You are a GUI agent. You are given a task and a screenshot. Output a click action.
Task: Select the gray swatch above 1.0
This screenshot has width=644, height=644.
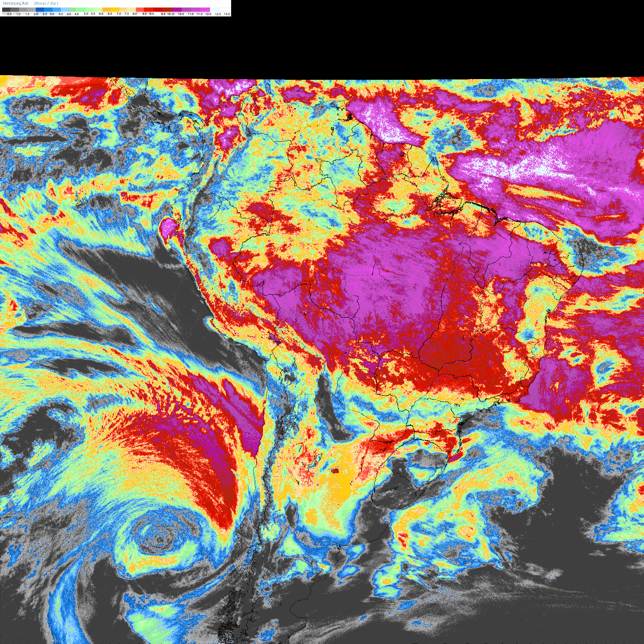pyautogui.click(x=15, y=10)
